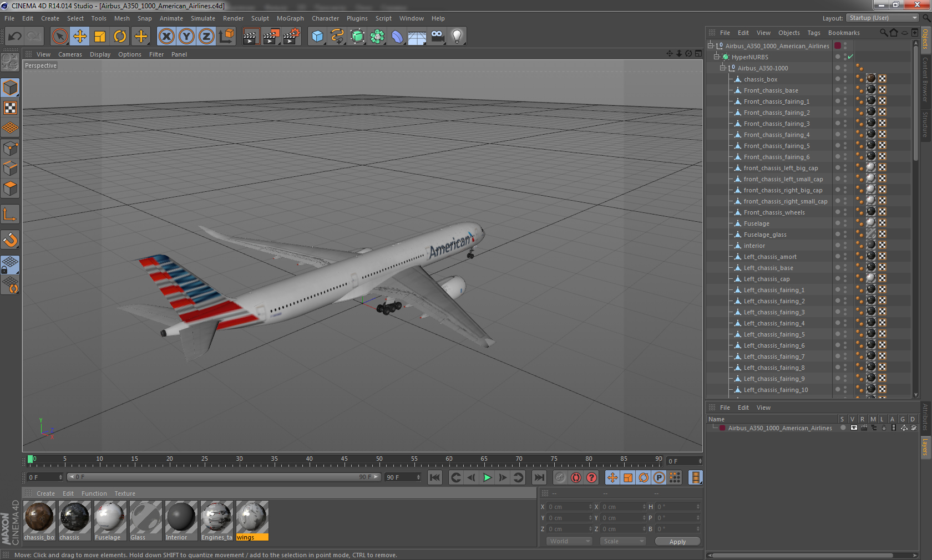Screen dimensions: 932x560
Task: Open Edit Render Settings
Action: (x=291, y=37)
